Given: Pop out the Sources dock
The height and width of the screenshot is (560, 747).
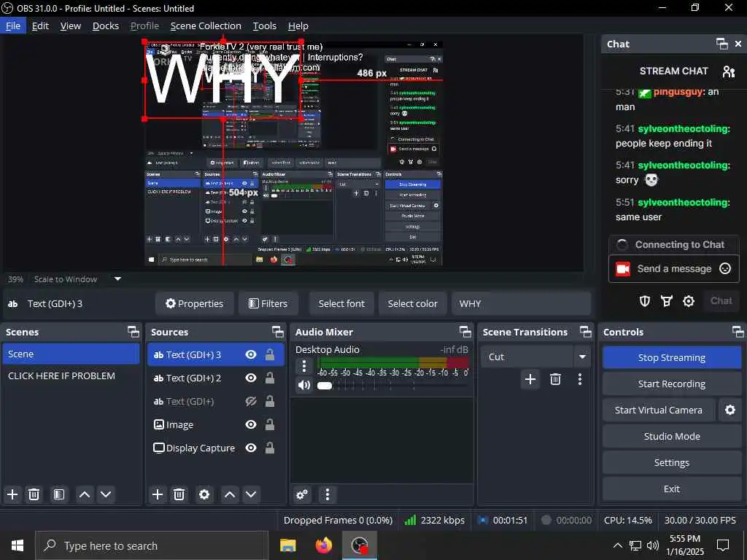Looking at the screenshot, I should (x=278, y=332).
